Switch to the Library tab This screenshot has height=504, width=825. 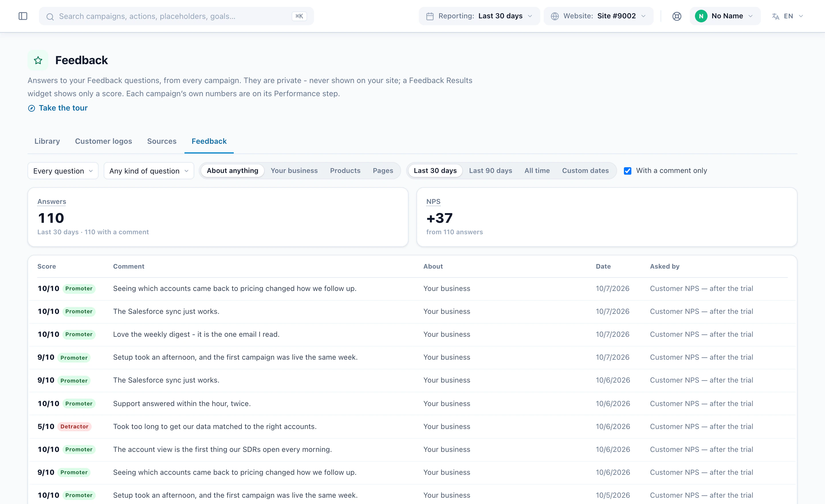(x=47, y=141)
